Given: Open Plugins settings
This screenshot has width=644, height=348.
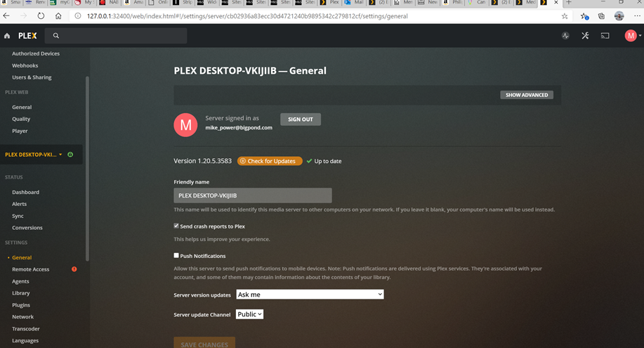Looking at the screenshot, I should point(21,305).
